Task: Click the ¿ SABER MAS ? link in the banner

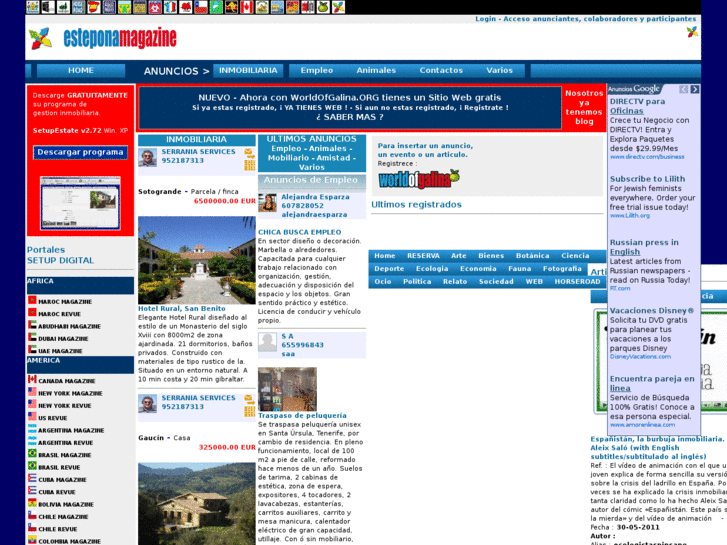Action: tap(350, 117)
